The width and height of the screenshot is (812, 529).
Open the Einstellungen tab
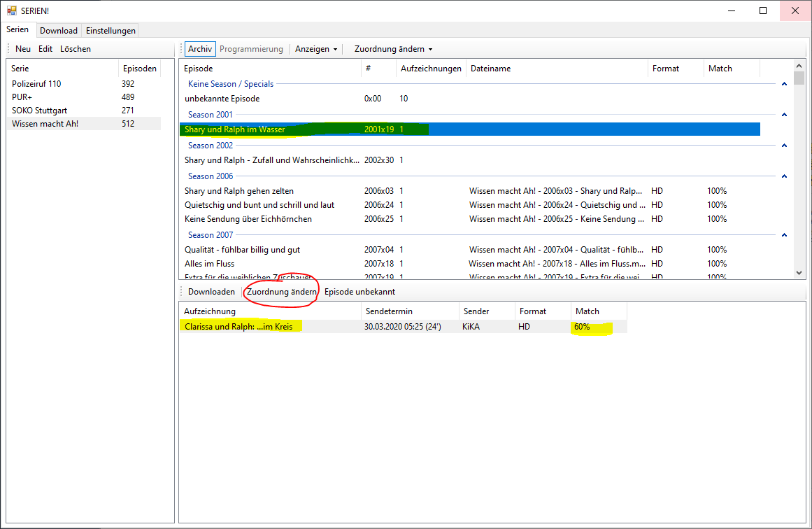(111, 31)
